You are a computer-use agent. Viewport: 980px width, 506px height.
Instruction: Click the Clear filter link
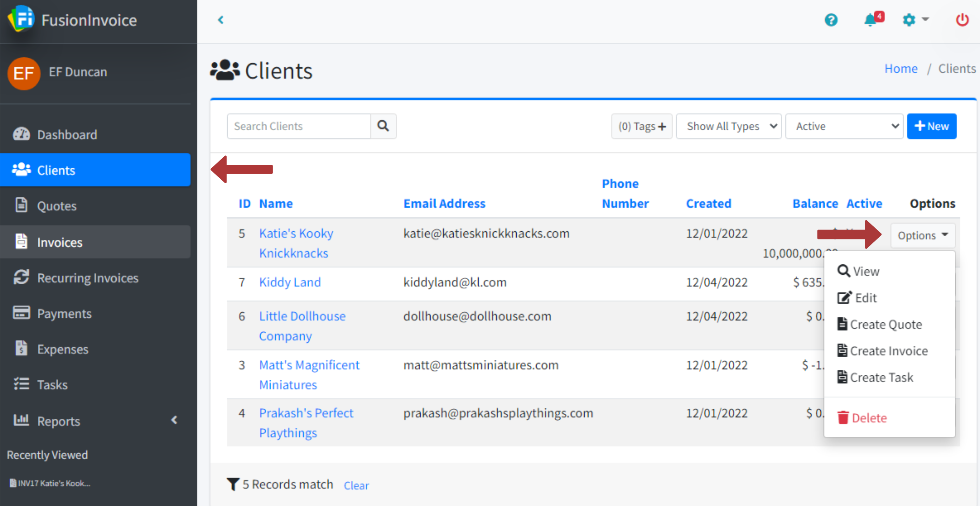pyautogui.click(x=356, y=485)
